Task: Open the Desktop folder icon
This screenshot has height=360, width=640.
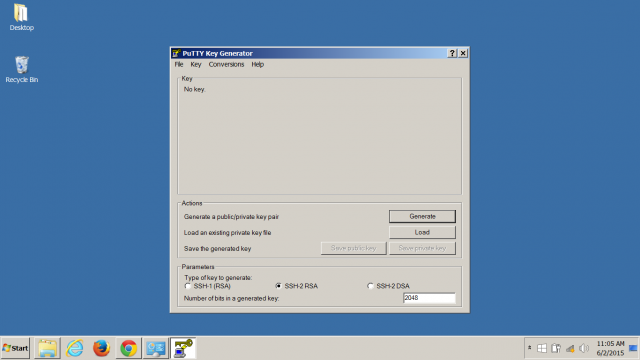Action: (x=21, y=17)
